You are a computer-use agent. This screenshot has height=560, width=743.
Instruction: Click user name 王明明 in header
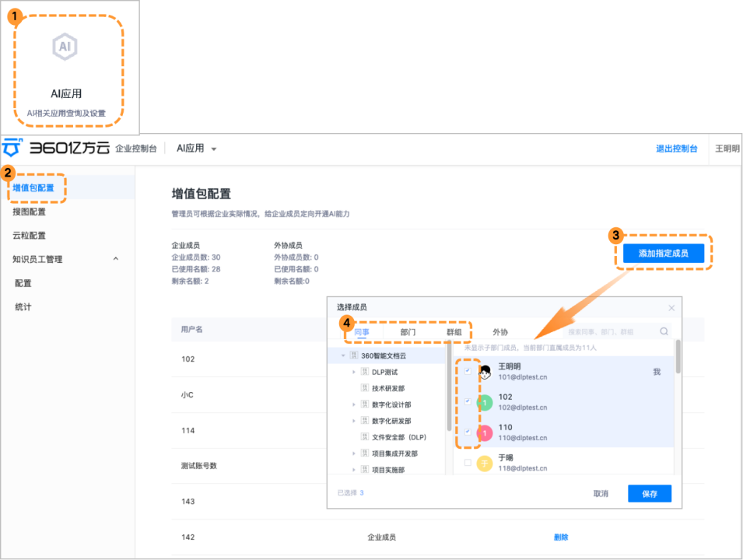[x=727, y=149]
